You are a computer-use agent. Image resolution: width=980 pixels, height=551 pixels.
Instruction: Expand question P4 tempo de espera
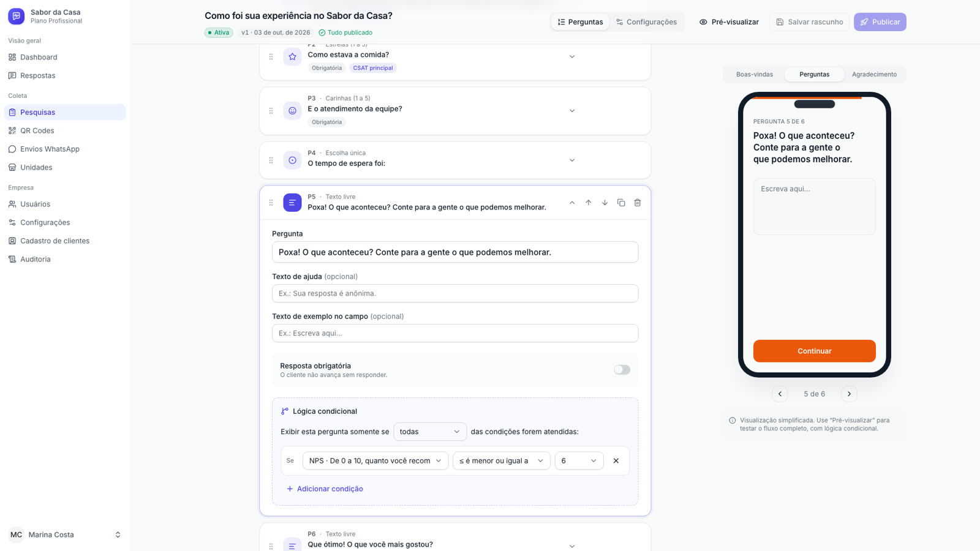pyautogui.click(x=572, y=160)
